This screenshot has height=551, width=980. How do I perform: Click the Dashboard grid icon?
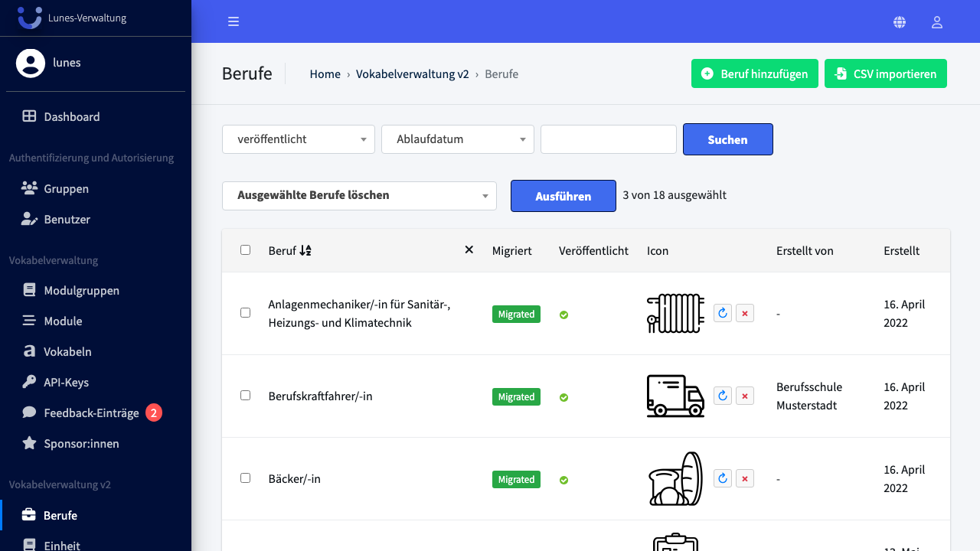click(29, 116)
